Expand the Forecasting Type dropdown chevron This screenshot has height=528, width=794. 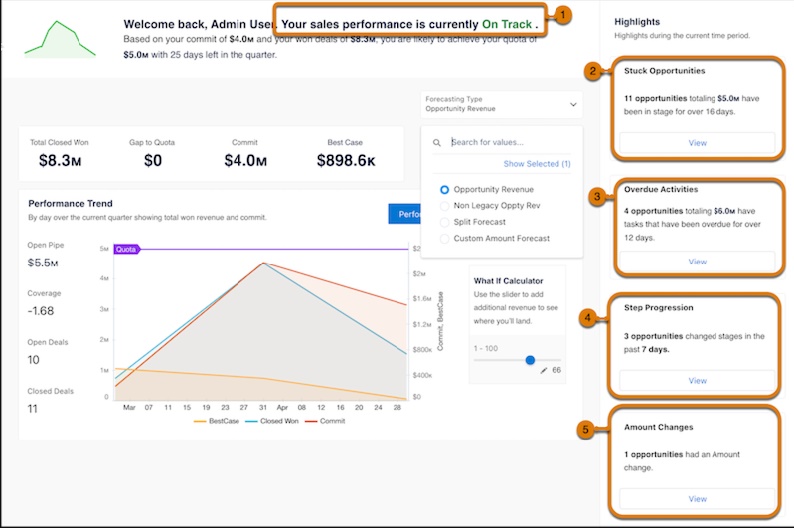(573, 104)
